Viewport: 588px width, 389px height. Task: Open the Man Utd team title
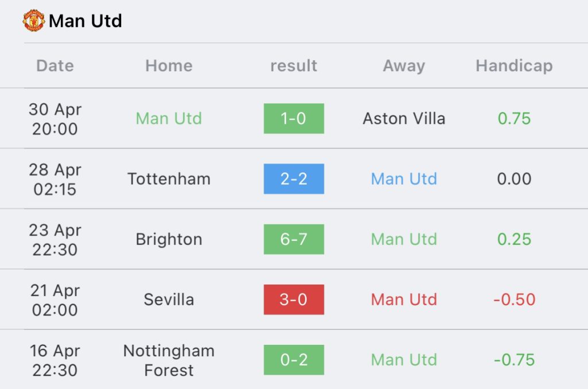(x=86, y=21)
